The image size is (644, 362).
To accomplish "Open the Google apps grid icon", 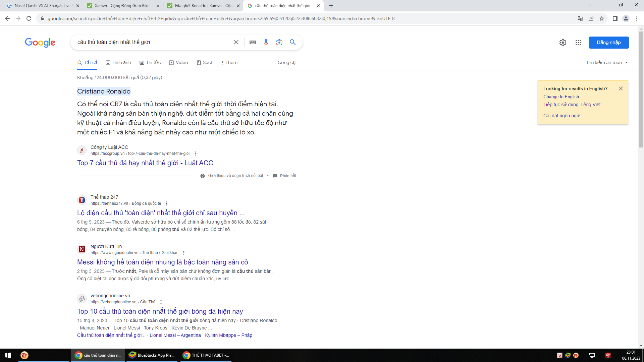I will (578, 43).
